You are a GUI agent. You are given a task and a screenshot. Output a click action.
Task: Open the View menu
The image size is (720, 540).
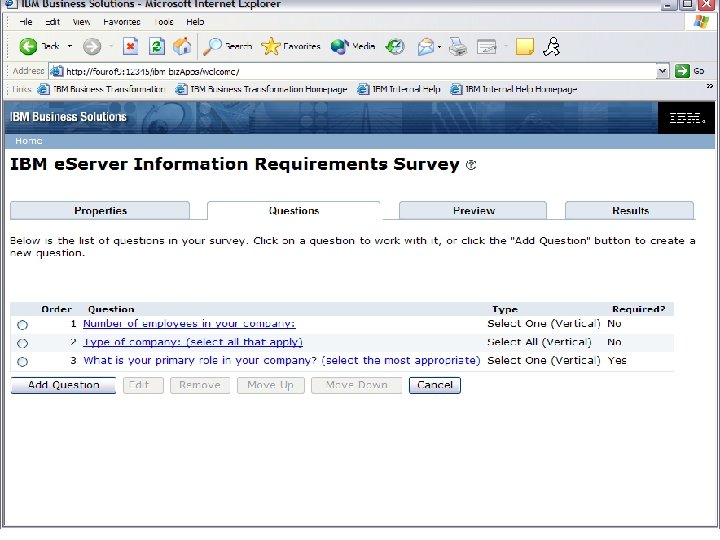coord(81,22)
